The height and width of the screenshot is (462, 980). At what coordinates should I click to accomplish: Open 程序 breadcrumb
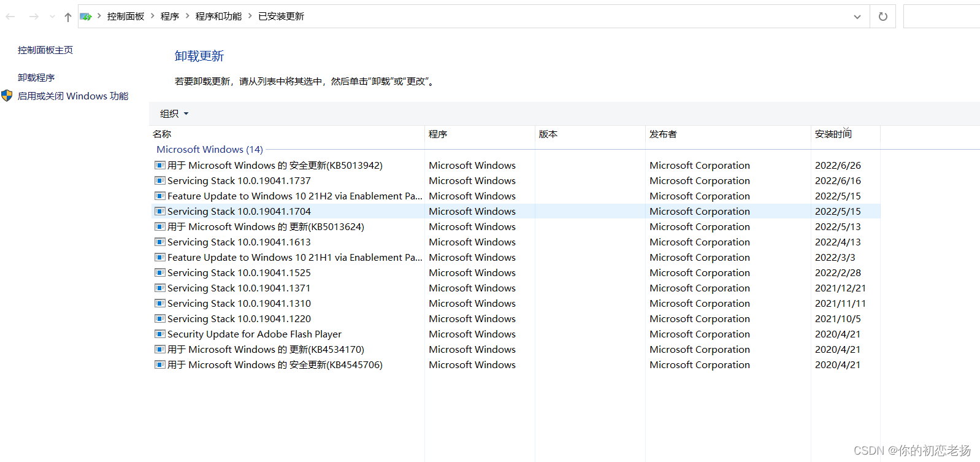170,17
